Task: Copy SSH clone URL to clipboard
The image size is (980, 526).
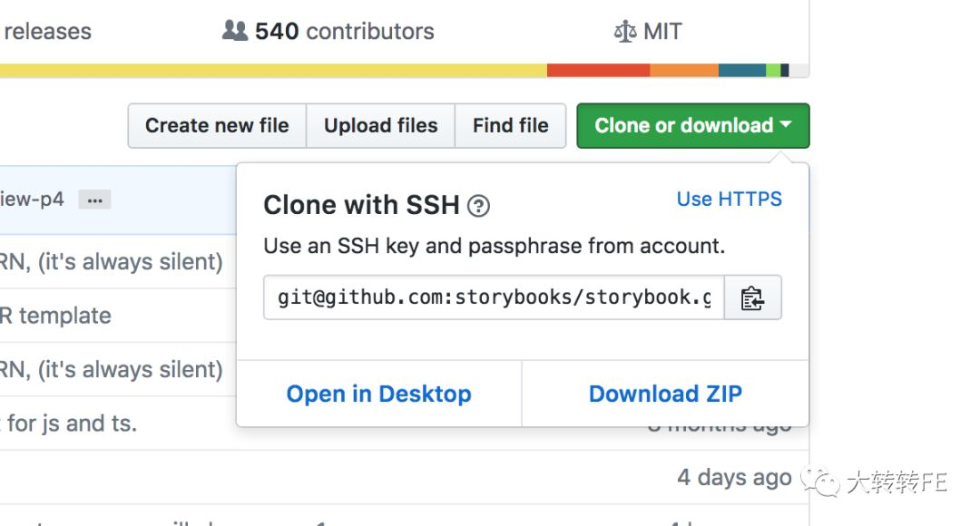Action: (752, 297)
